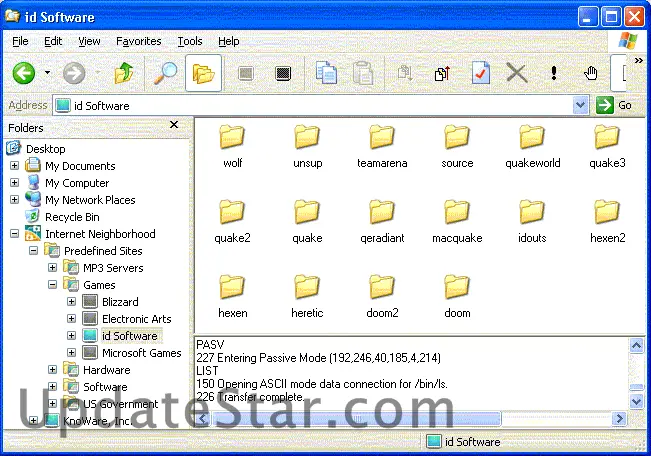Expand the Blizzard site node
The image size is (651, 456).
pos(72,302)
